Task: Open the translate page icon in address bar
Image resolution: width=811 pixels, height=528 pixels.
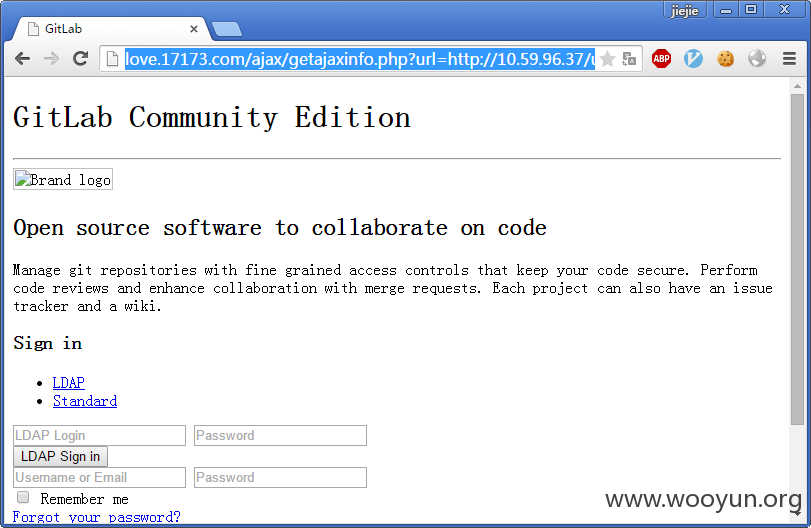Action: coord(629,59)
